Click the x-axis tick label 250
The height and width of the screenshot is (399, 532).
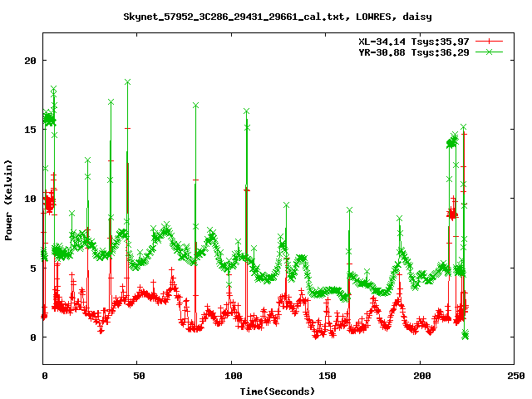click(516, 376)
